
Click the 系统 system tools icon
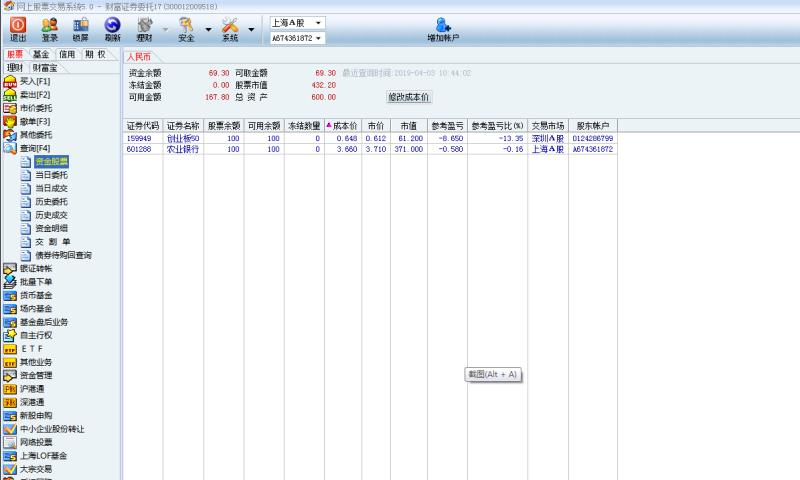click(x=230, y=29)
